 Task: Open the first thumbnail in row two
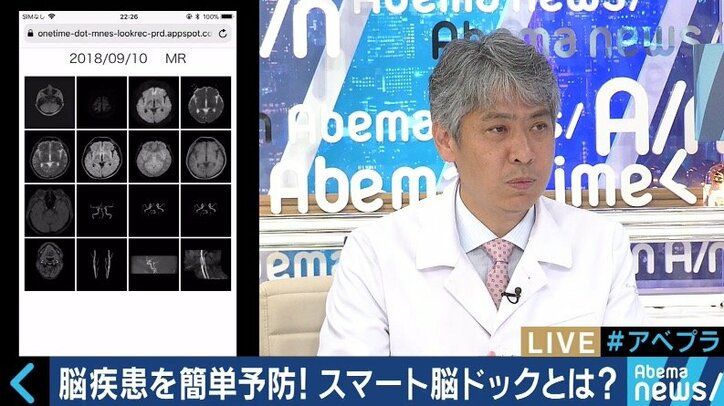pos(49,157)
